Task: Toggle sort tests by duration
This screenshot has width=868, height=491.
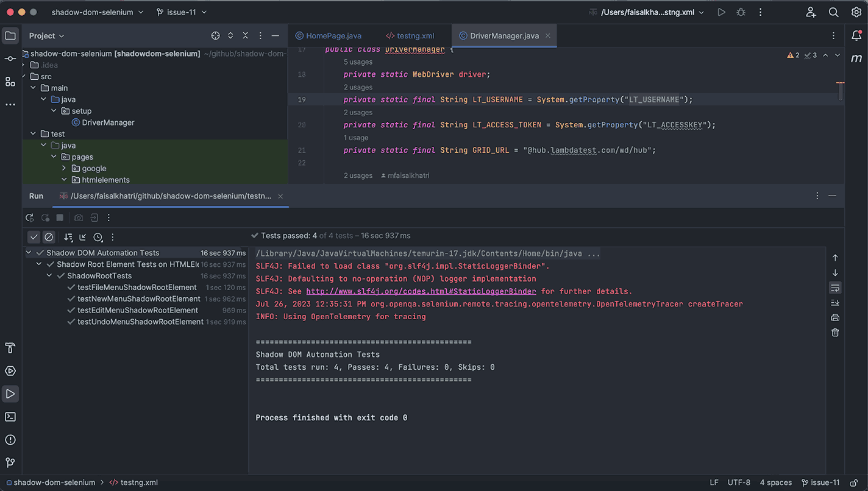Action: 98,237
